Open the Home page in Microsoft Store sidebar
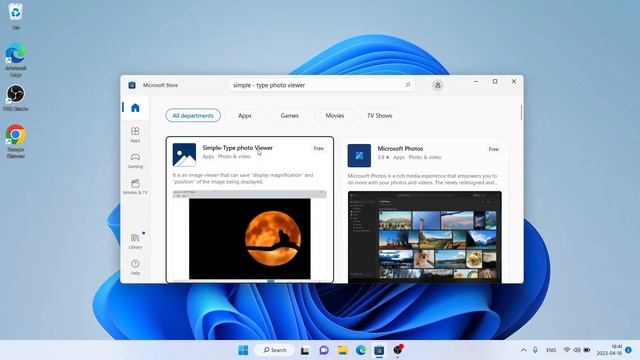Viewport: 640px width, 360px height. tap(135, 108)
